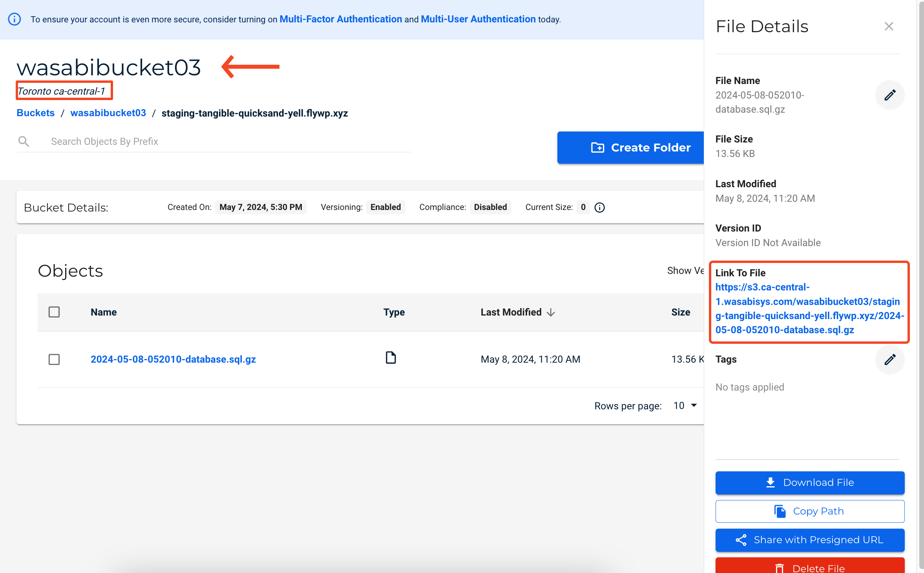Go to Buckets breadcrumb

click(x=35, y=113)
